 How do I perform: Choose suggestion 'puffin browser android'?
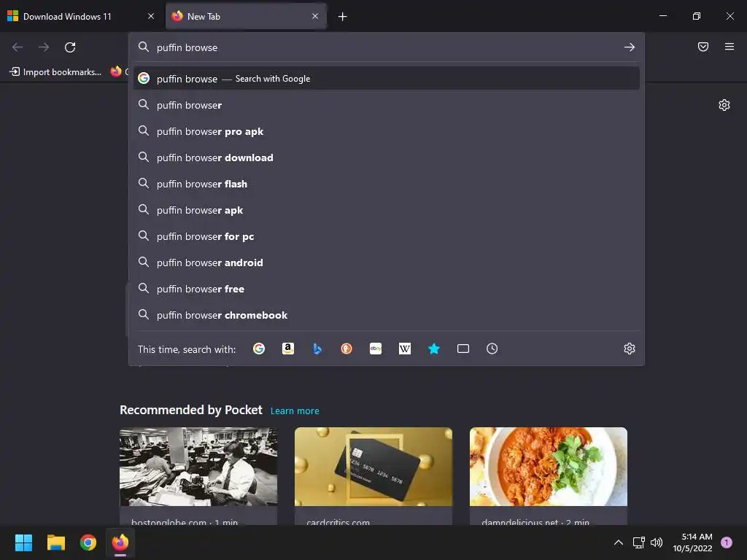pos(387,262)
